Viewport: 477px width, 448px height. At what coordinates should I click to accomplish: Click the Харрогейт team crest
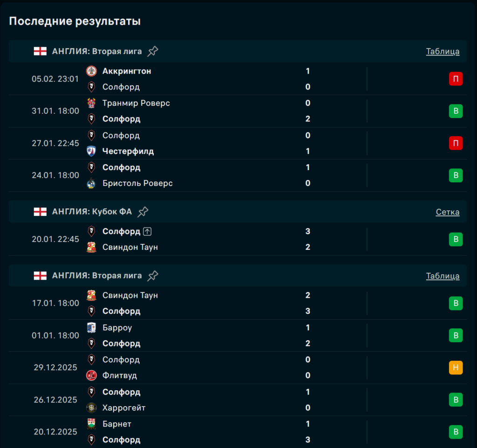(91, 408)
